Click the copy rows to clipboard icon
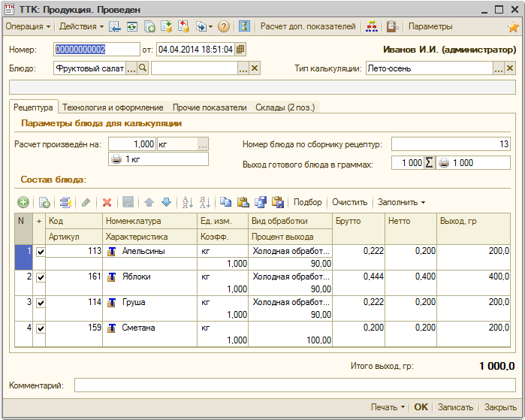This screenshot has width=525, height=420. (225, 202)
